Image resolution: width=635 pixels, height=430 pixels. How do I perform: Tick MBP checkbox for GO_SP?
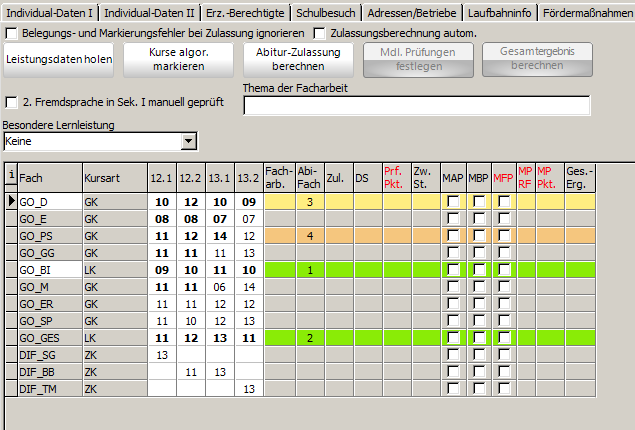click(479, 321)
